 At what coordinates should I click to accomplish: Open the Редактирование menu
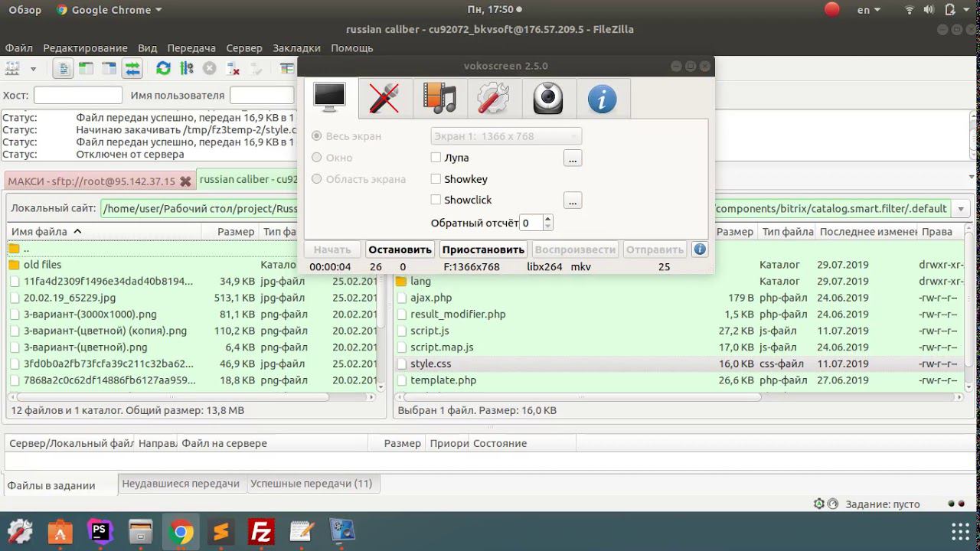pos(85,48)
